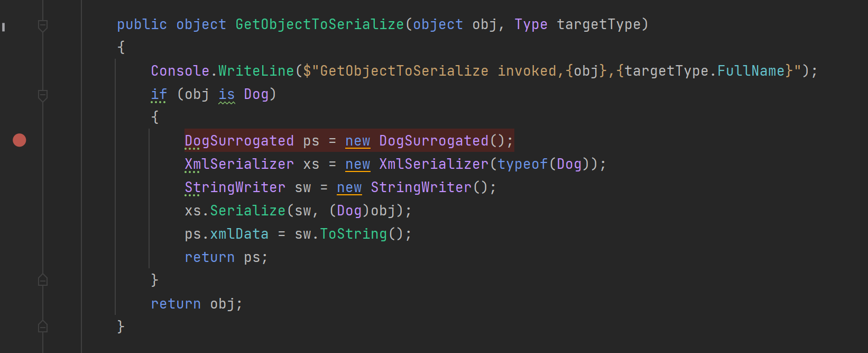Click underlined 'new' before StringWriter()

click(x=349, y=187)
